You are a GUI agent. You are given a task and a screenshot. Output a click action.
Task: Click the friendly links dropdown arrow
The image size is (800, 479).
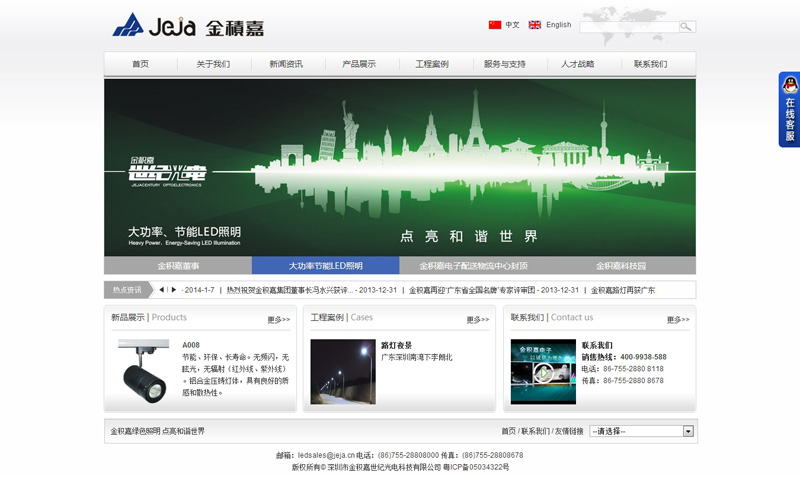(x=688, y=431)
